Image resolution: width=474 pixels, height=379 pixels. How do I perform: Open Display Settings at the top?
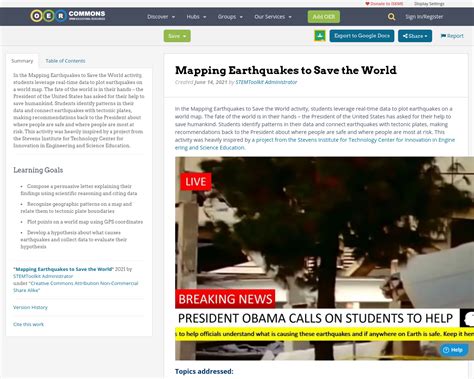click(429, 4)
